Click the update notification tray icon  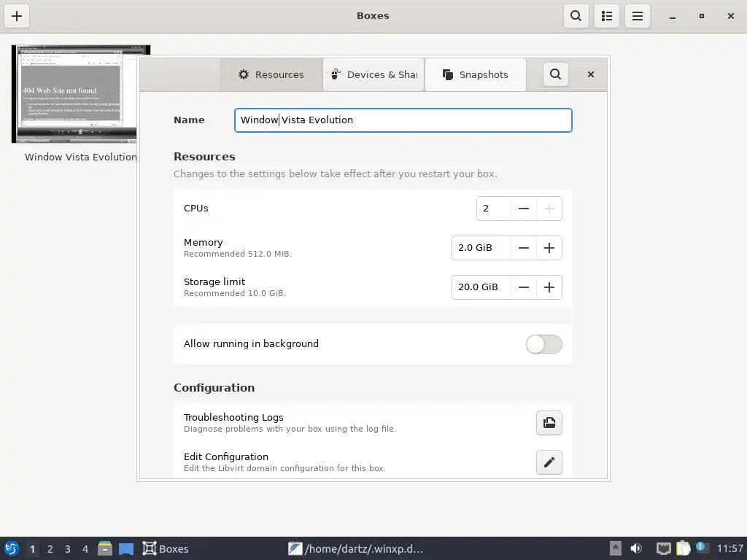[x=701, y=548]
